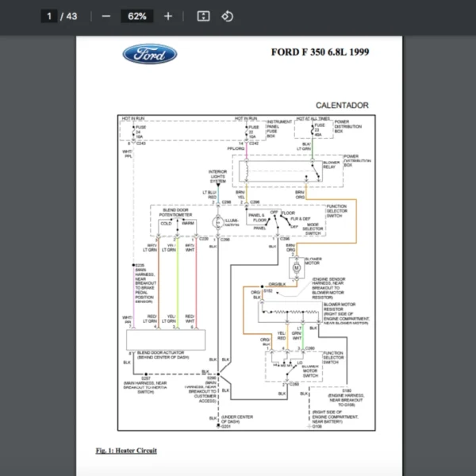Rotate the document with the rotate icon
476x476 pixels.
[227, 16]
